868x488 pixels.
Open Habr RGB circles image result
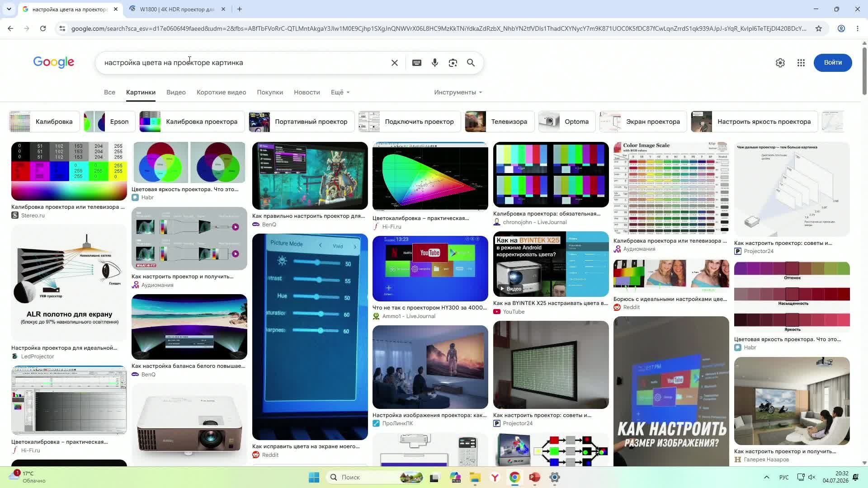coord(189,162)
